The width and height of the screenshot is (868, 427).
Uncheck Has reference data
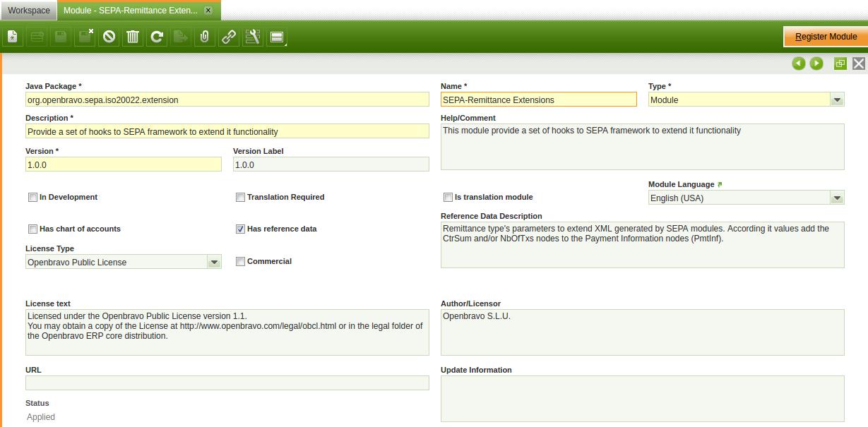pos(240,229)
